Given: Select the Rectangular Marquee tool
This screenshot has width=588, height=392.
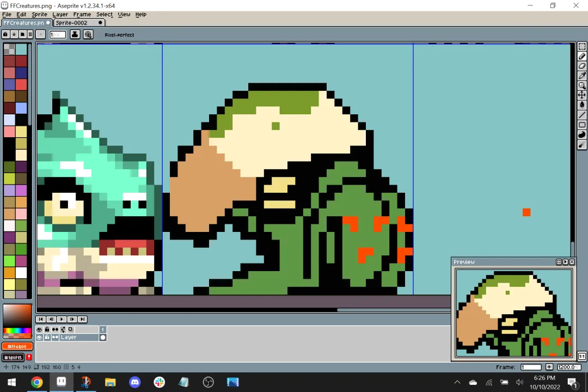Looking at the screenshot, I should (581, 46).
